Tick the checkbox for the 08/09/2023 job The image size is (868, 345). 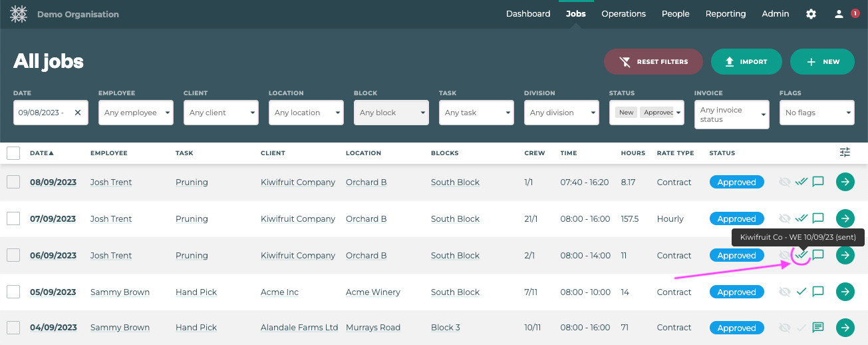[13, 182]
